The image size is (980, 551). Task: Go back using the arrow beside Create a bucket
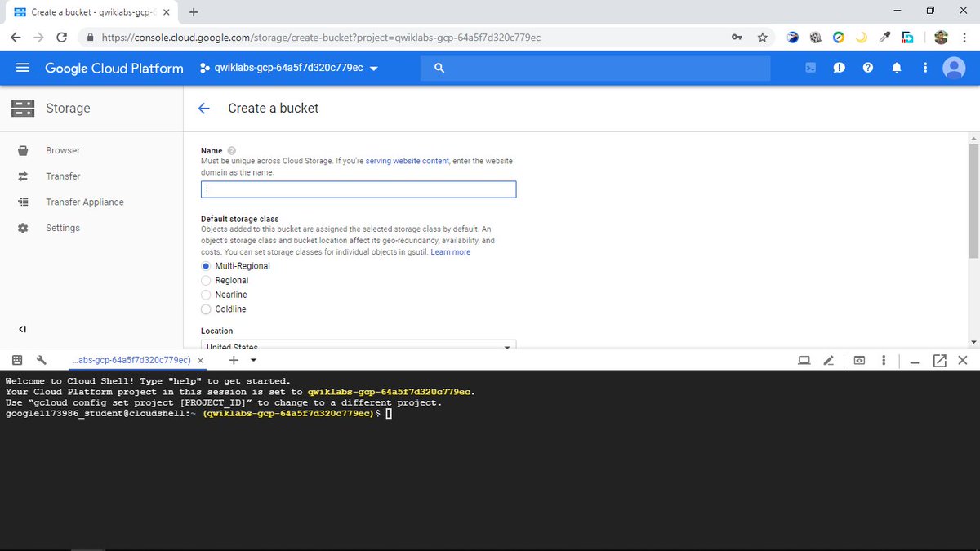coord(204,108)
